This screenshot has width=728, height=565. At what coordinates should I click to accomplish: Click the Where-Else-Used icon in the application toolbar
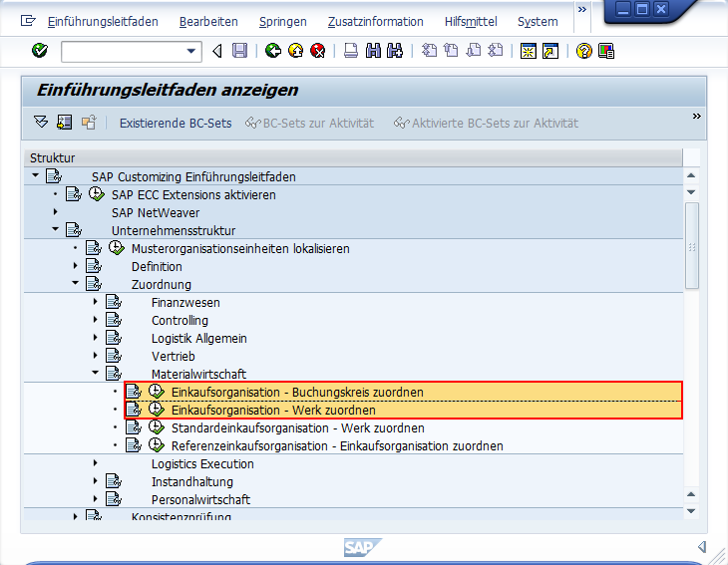pyautogui.click(x=88, y=123)
